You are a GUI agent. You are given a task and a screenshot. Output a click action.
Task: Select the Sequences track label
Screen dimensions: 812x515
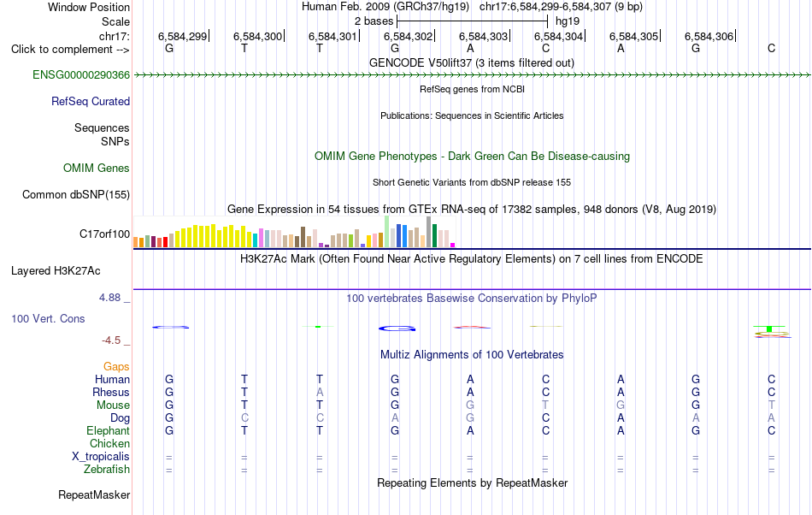point(102,128)
